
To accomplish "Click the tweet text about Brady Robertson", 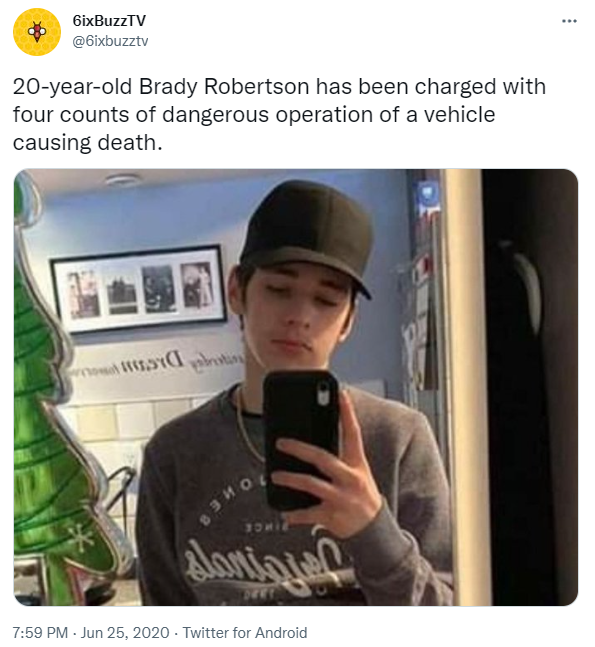I will (x=279, y=115).
